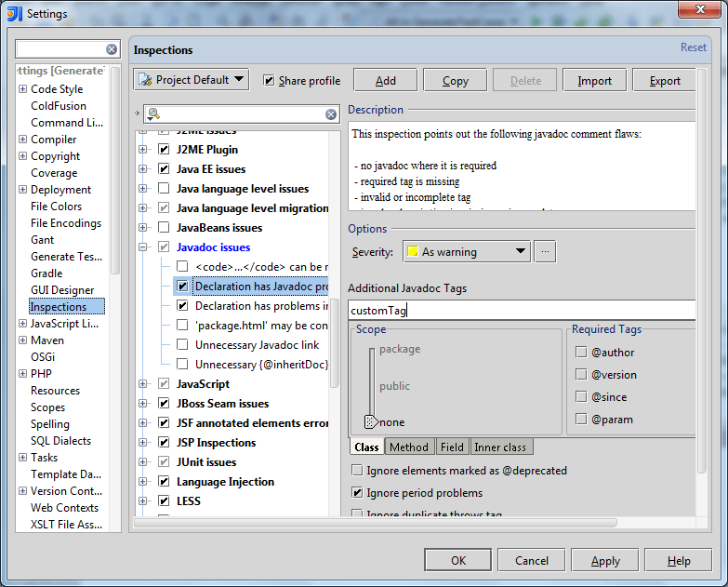Click the inspections horizontal scrollbar

click(x=375, y=523)
